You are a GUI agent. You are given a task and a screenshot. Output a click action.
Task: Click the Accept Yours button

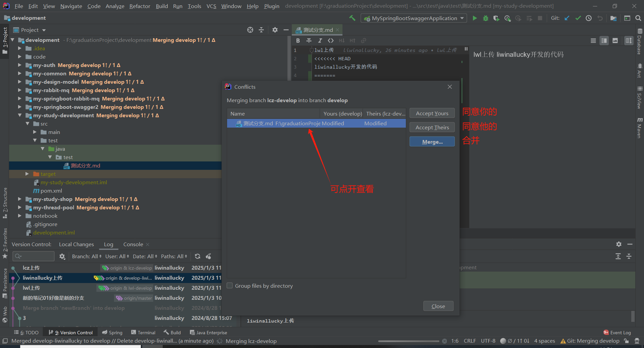click(432, 113)
